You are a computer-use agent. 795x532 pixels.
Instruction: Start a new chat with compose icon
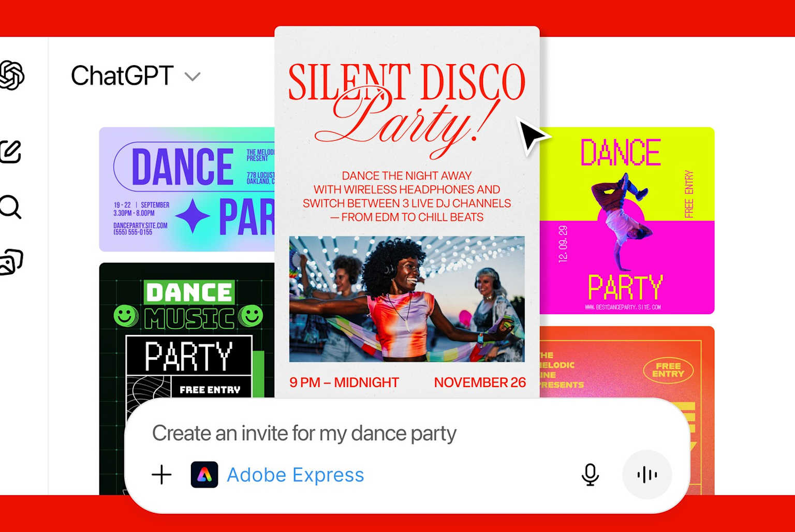click(10, 152)
